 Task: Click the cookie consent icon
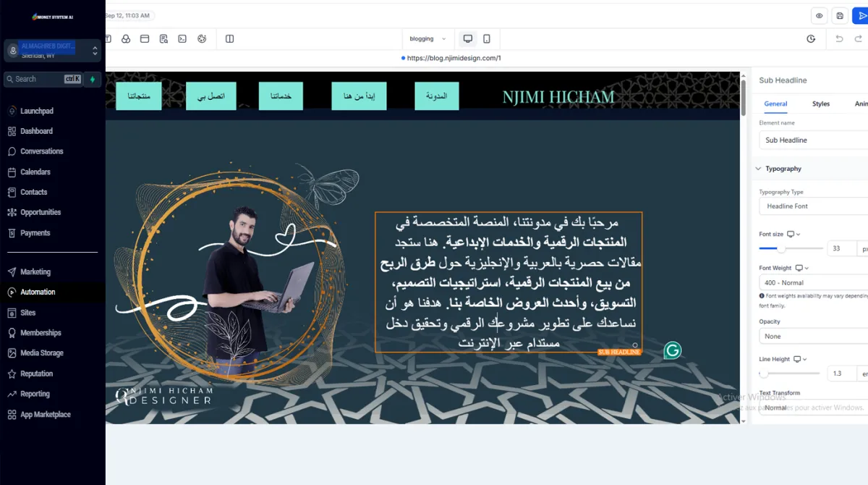[202, 38]
